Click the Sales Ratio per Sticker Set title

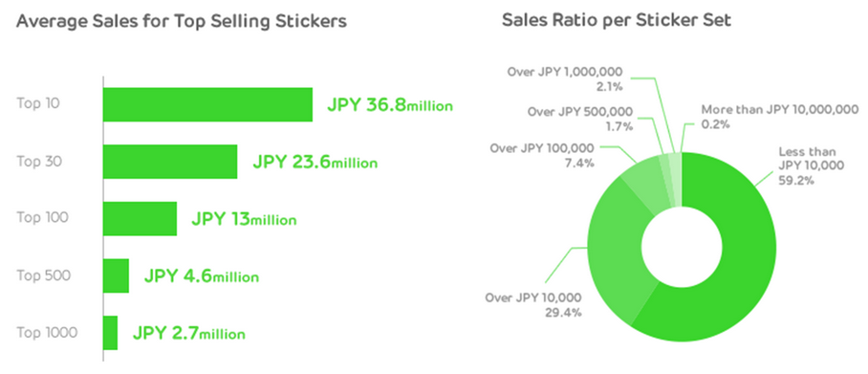tap(617, 20)
